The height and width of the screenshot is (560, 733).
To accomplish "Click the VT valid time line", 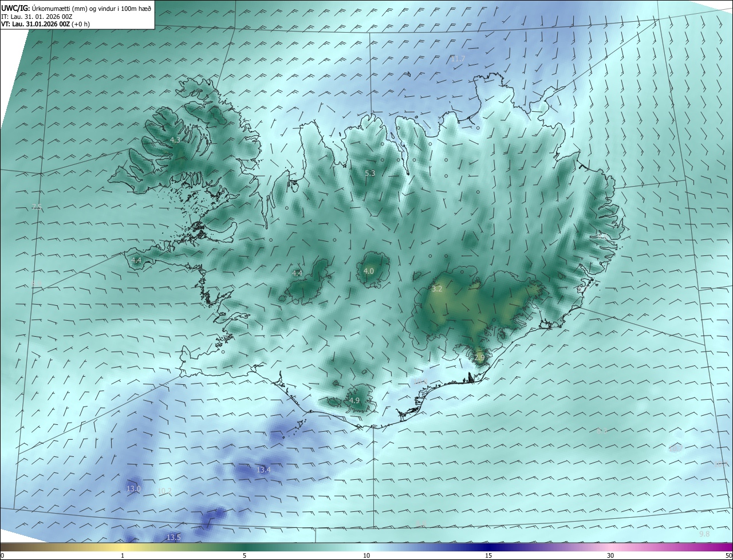I will [x=46, y=24].
